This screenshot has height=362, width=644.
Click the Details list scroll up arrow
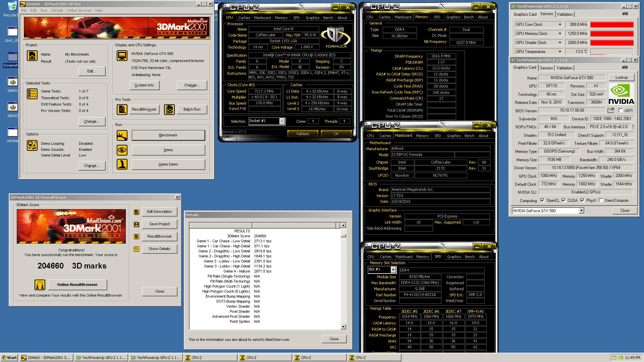point(343,225)
